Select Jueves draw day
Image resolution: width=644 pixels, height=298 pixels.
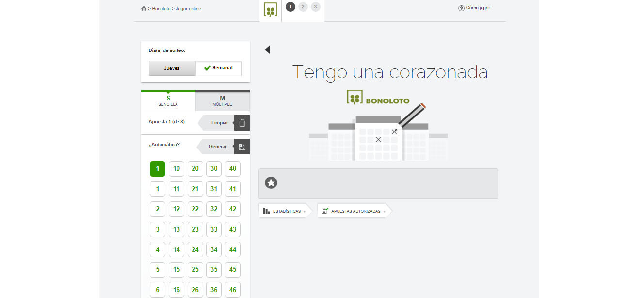pos(172,68)
